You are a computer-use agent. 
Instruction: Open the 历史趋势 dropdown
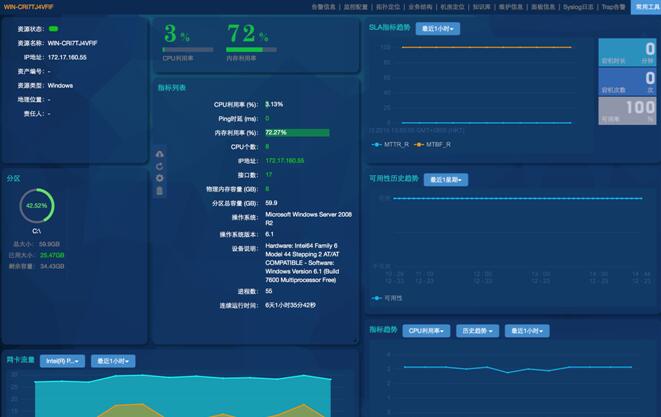(x=478, y=330)
